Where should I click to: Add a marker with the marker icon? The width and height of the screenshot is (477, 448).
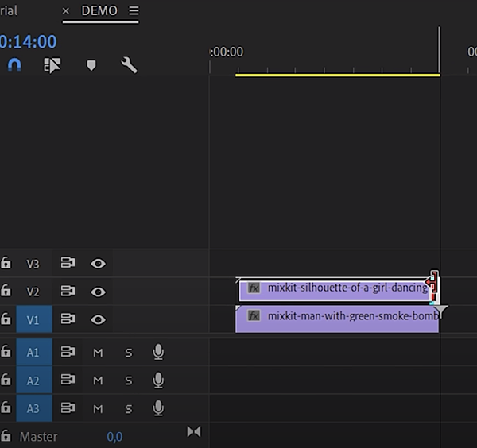[x=91, y=65]
